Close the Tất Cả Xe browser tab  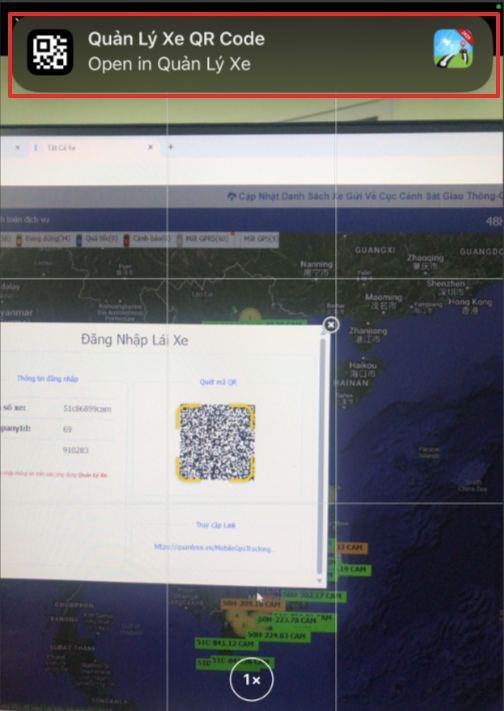pos(151,147)
